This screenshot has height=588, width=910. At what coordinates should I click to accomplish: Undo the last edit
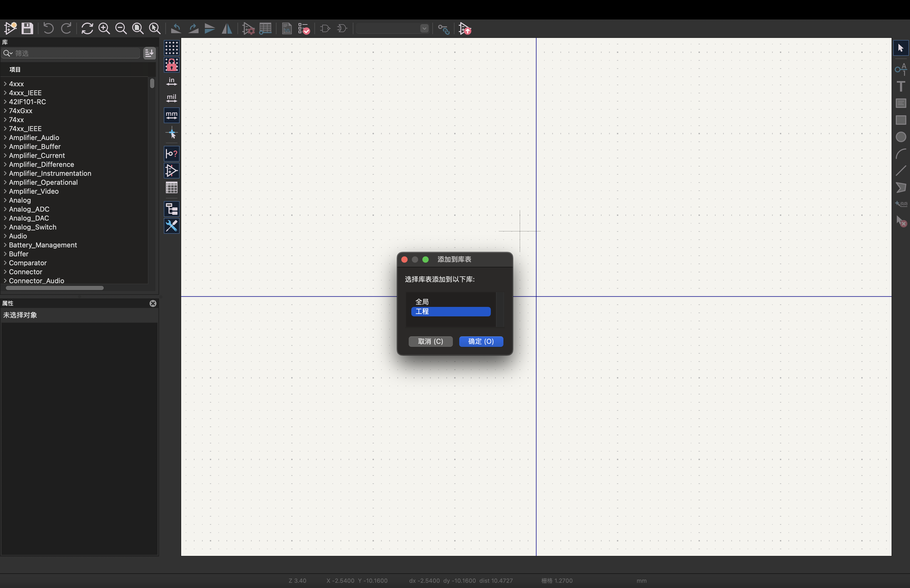[48, 28]
